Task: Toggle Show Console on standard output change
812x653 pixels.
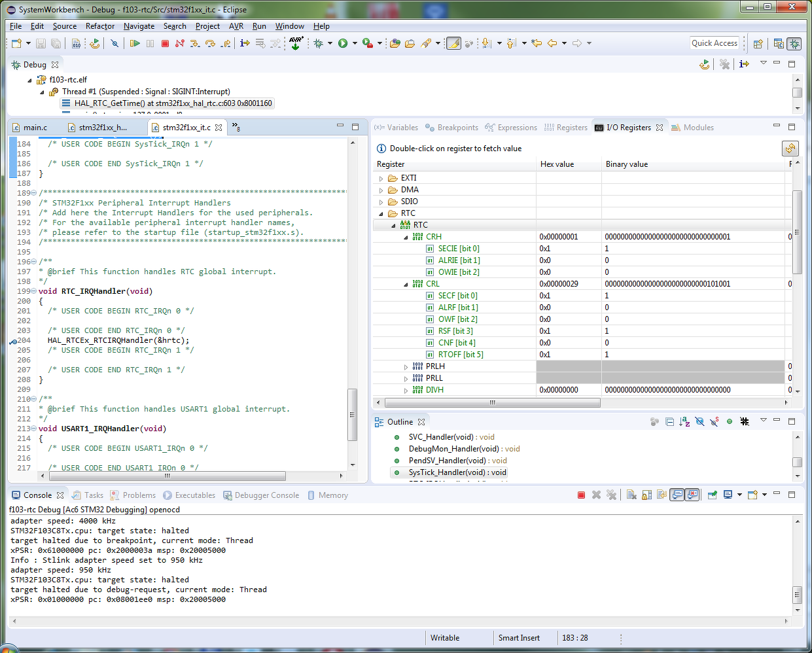Action: click(x=677, y=495)
